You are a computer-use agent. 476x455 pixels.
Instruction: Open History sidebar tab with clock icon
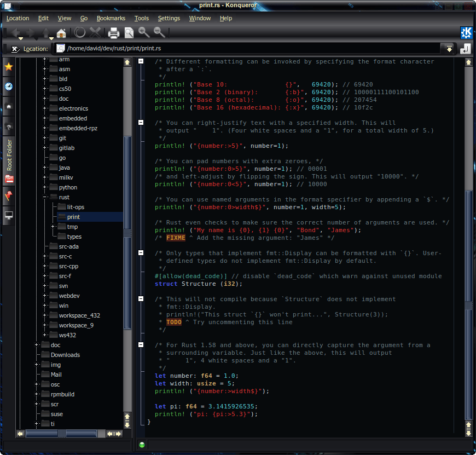(x=9, y=87)
